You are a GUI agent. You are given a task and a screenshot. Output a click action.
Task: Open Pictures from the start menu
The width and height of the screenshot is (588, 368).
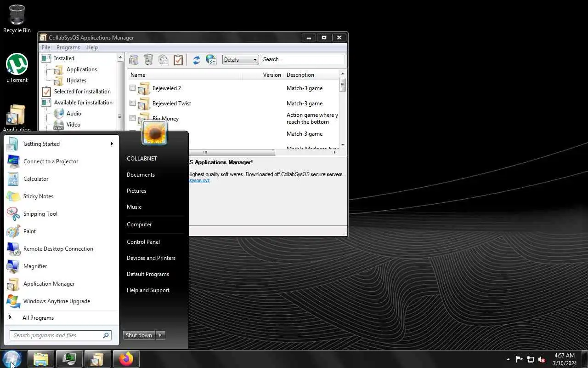(x=136, y=191)
